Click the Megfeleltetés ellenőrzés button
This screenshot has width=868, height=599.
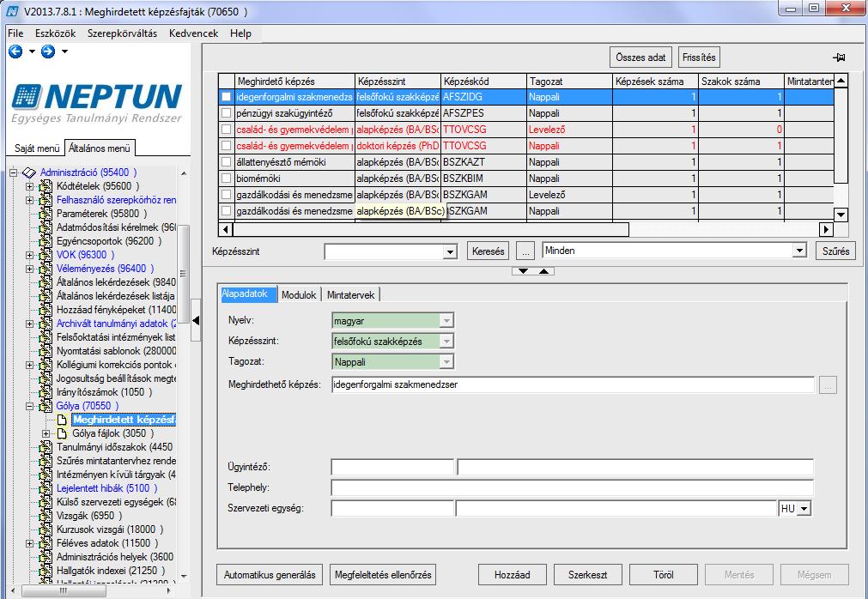point(383,575)
